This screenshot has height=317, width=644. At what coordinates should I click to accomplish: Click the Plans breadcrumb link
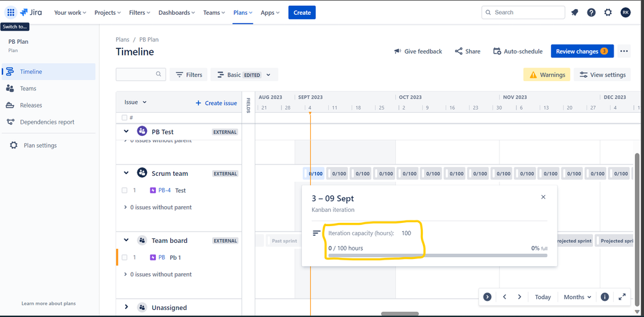122,39
